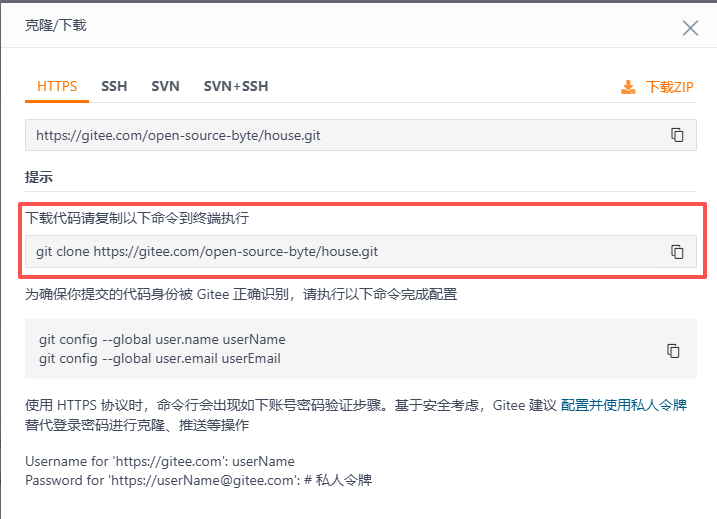Switch to the SVN+SSH tab
The image size is (717, 519).
point(236,86)
